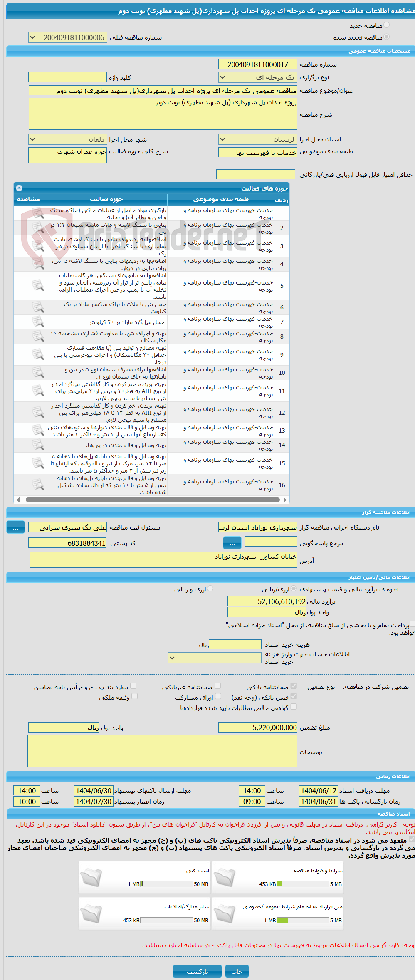Open view icon for activity row 1
The height and width of the screenshot is (980, 415).
click(x=38, y=213)
